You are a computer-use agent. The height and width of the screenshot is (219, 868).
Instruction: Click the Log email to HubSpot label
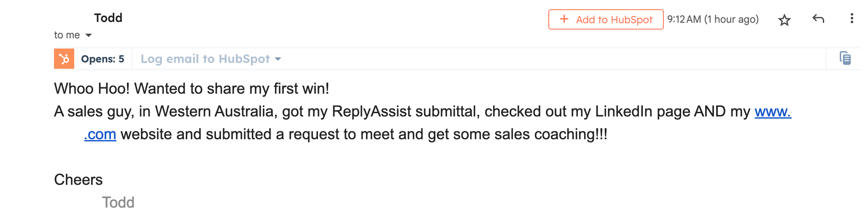tap(205, 59)
